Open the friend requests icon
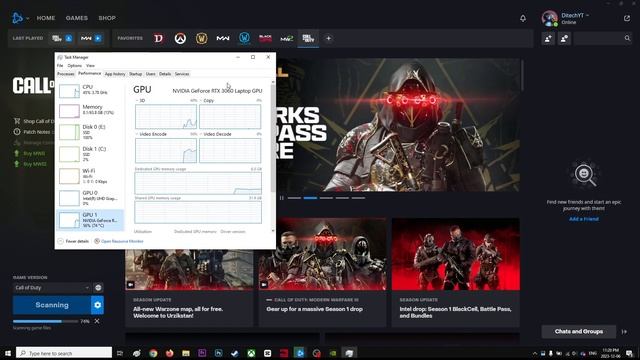 click(564, 38)
